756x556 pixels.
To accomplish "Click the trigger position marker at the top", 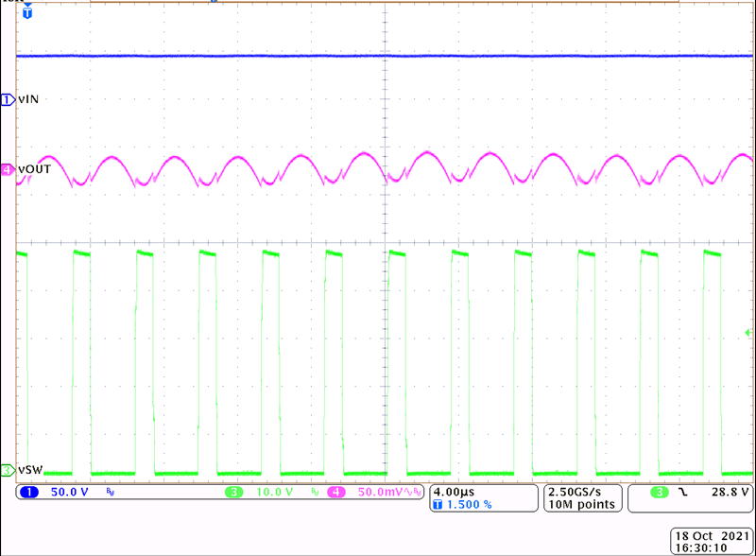I will click(29, 13).
